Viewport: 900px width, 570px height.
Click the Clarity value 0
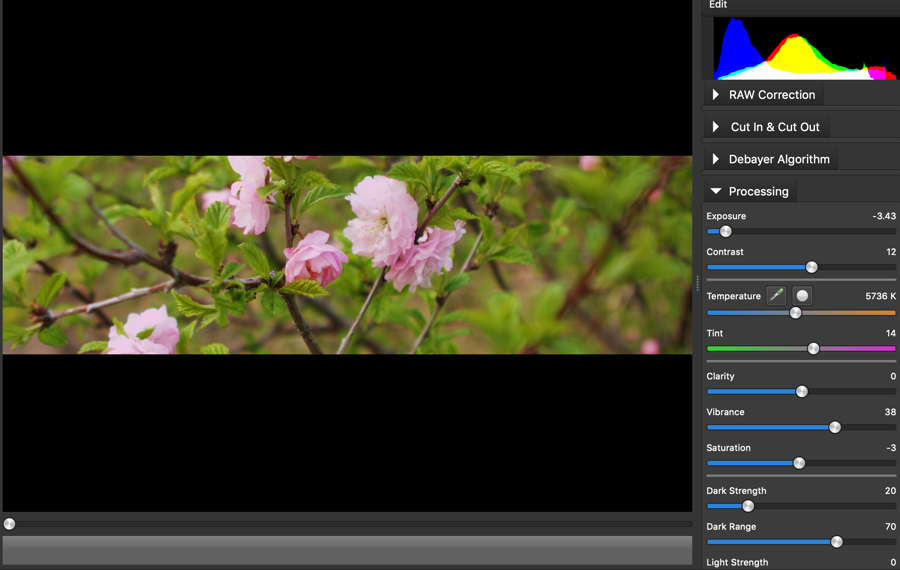click(893, 377)
